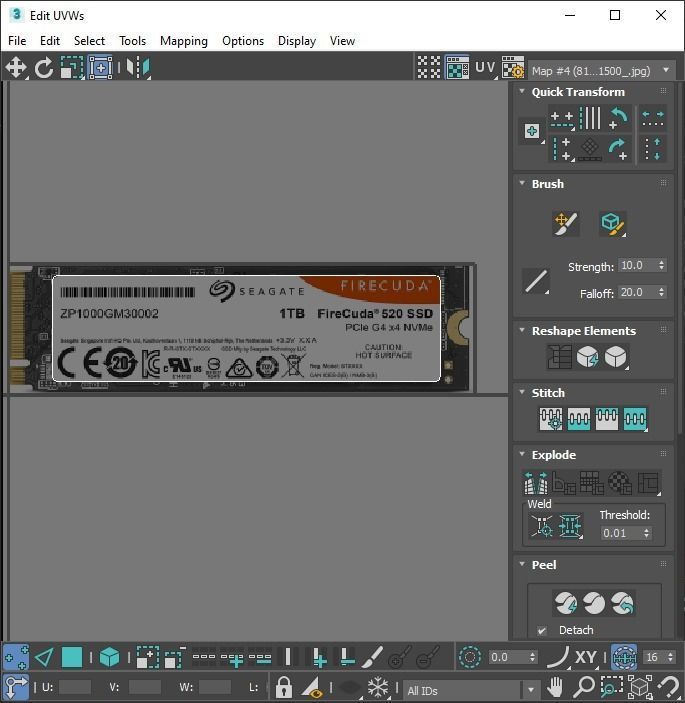This screenshot has height=703, width=685.
Task: Click Space Vertically icon
Action: 653,149
